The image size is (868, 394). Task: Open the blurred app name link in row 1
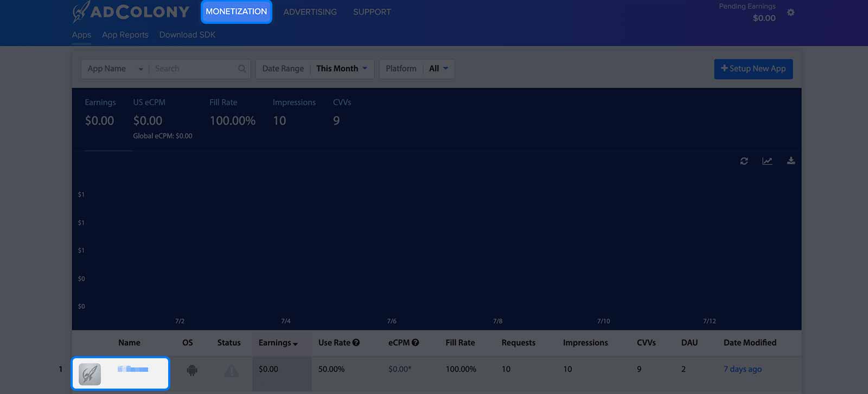(x=133, y=369)
